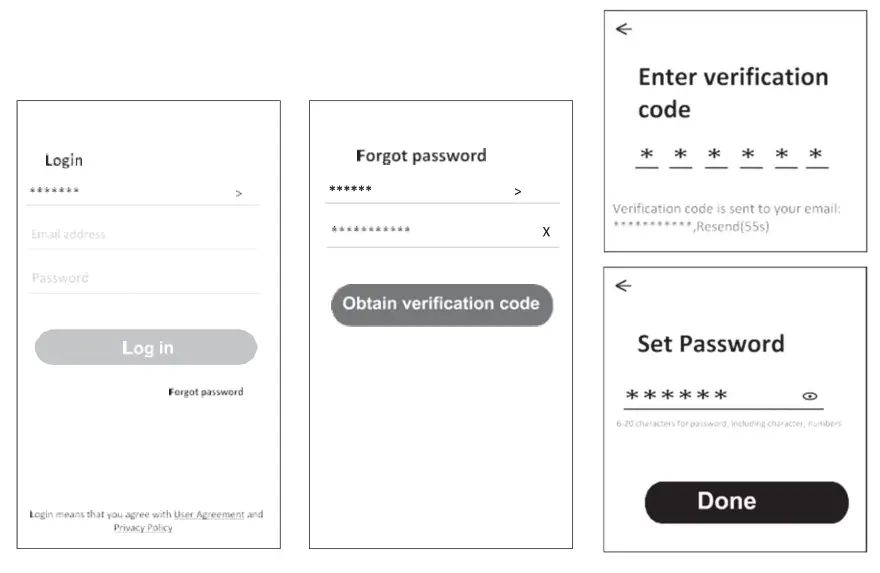Clear email field with the X icon

[x=546, y=231]
